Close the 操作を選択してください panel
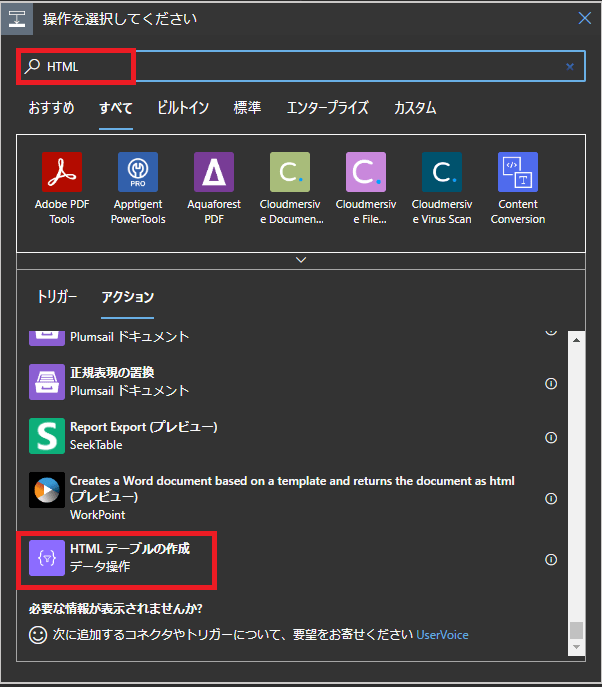Viewport: 602px width, 687px height. click(584, 18)
